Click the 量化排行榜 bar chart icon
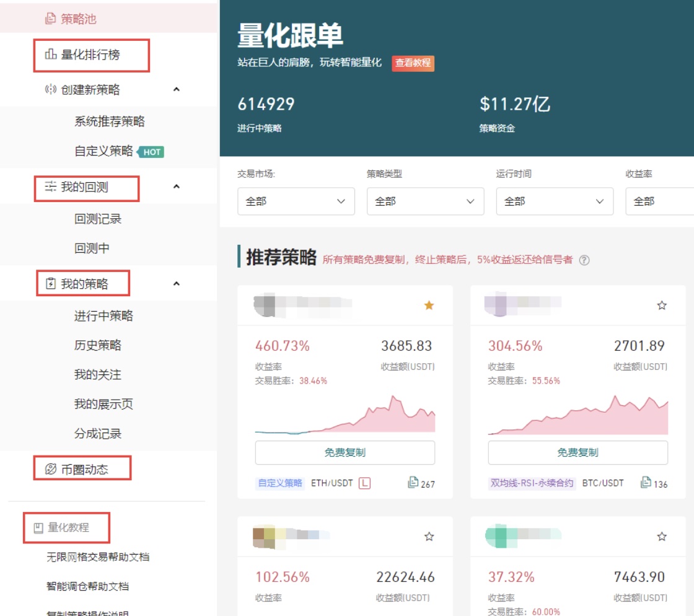Viewport: 694px width, 616px height. coord(51,55)
